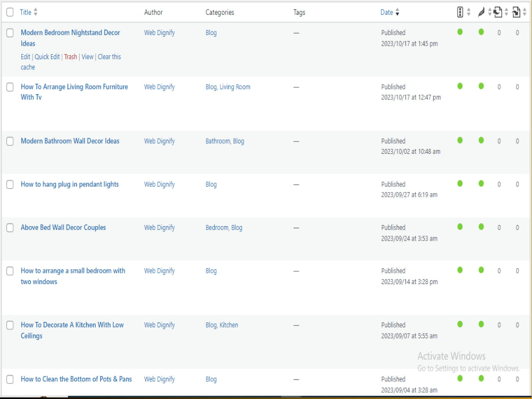Click View link under Modern Bedroom Nightstand post
This screenshot has width=532, height=399.
88,57
